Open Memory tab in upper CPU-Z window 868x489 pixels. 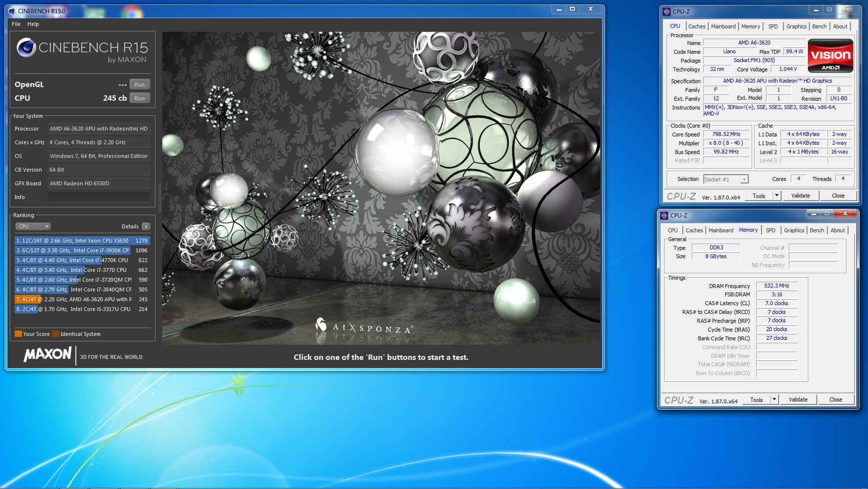coord(751,26)
